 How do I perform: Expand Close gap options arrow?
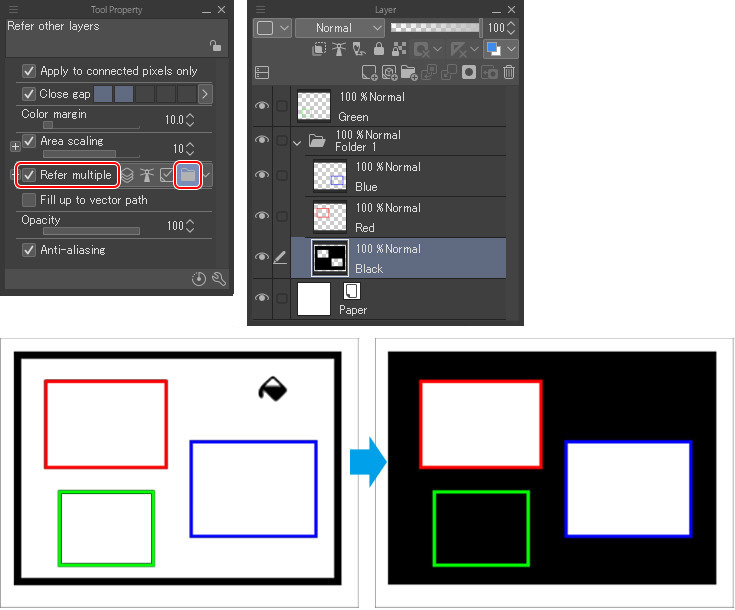click(205, 94)
